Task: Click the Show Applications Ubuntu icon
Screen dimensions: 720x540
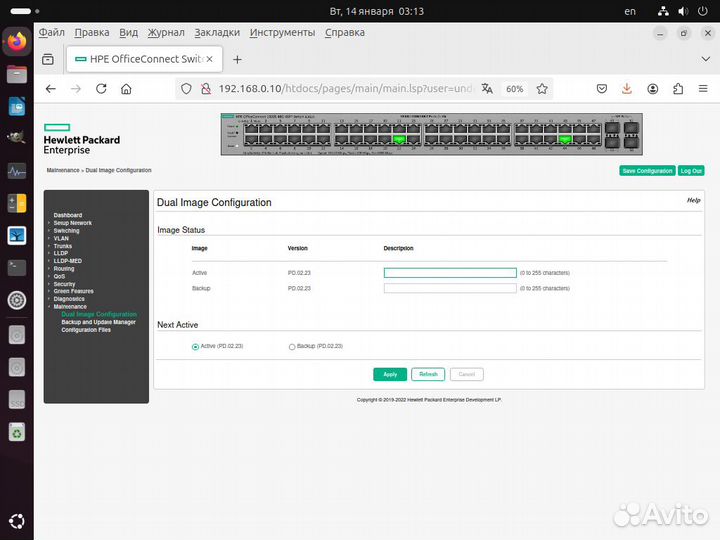Action: click(17, 521)
